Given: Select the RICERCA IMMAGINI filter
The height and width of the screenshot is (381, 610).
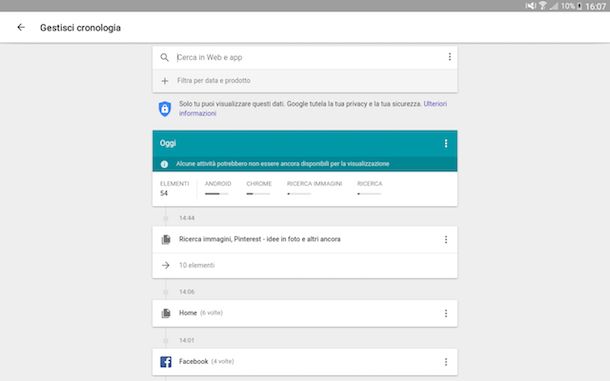Looking at the screenshot, I should point(314,187).
